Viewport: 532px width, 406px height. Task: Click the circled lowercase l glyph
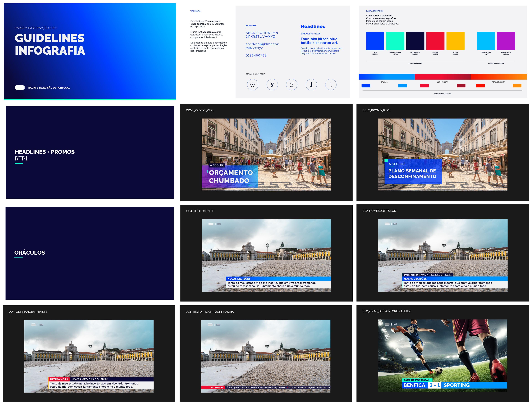tap(331, 85)
